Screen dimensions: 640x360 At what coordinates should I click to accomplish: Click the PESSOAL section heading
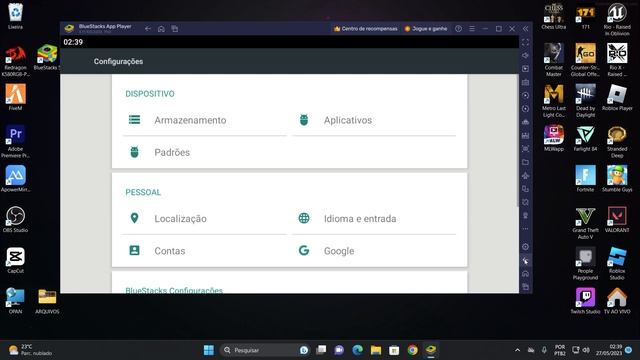point(143,192)
